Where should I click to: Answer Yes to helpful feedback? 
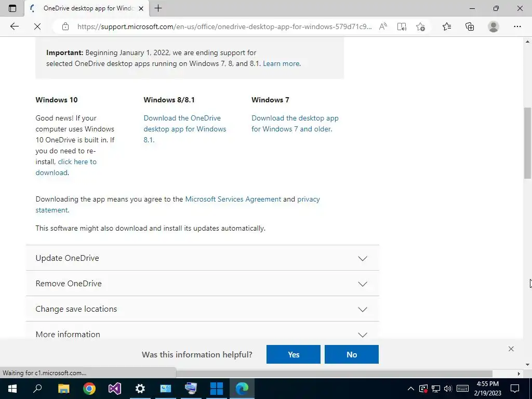294,354
